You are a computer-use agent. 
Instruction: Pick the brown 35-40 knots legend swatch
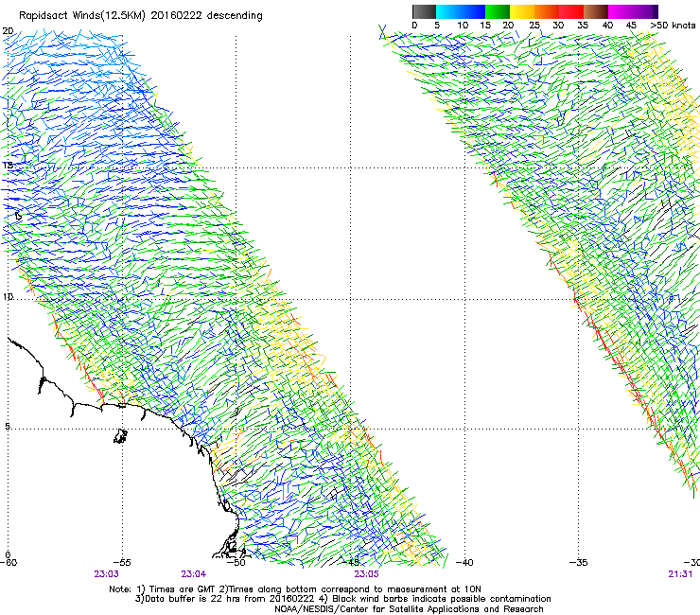596,11
